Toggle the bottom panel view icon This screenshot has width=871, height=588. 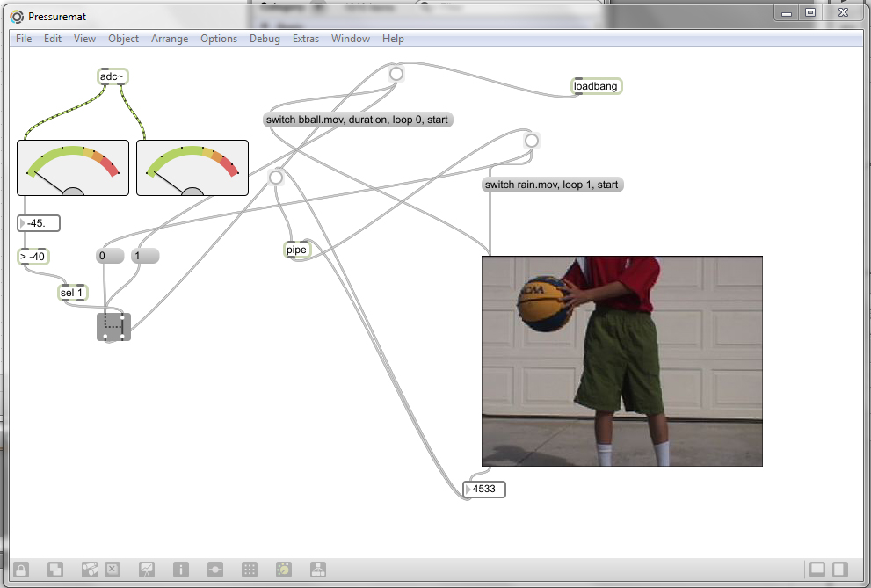817,570
